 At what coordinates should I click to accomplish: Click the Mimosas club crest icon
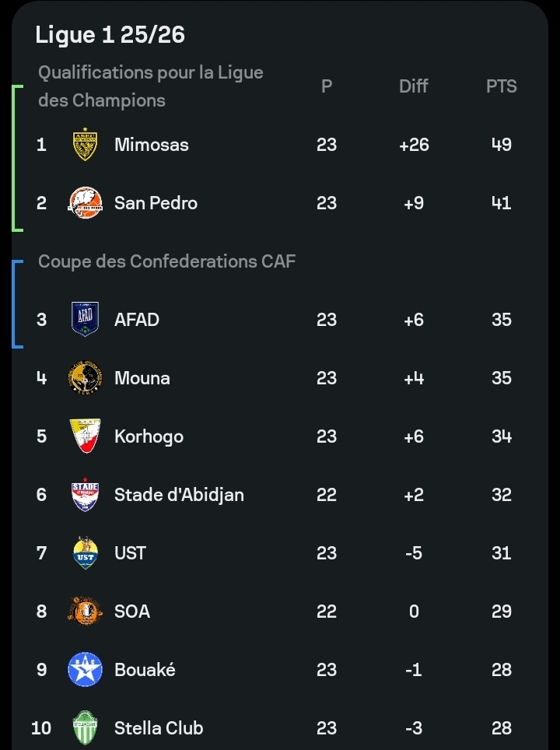pyautogui.click(x=85, y=145)
